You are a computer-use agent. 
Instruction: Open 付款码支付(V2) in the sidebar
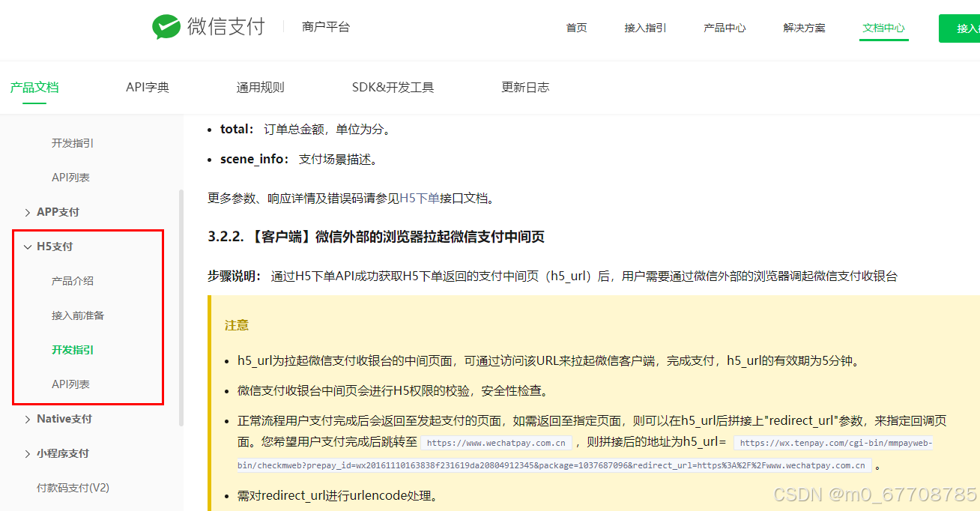pos(73,488)
